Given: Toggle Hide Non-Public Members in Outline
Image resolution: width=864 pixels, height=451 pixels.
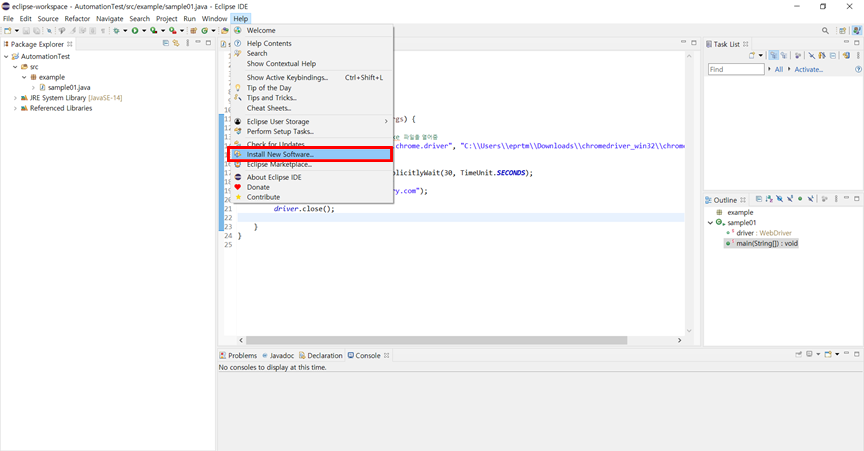Looking at the screenshot, I should point(800,198).
